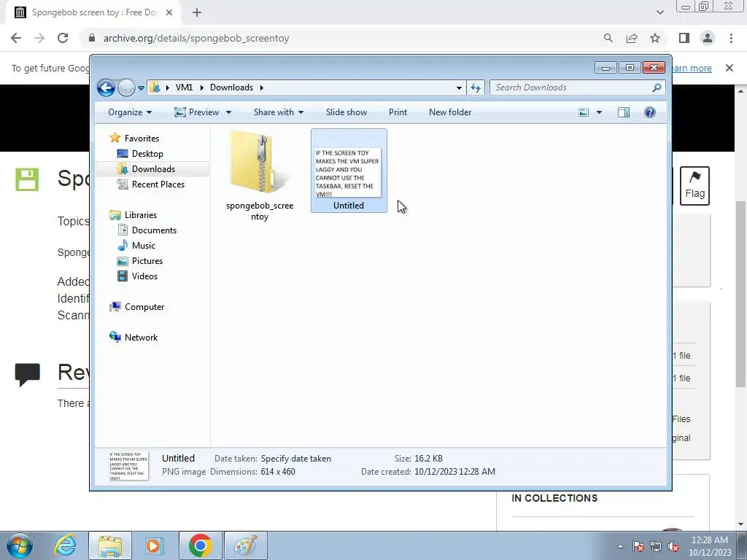Viewport: 747px width, 560px height.
Task: Open the Videos library
Action: point(144,276)
